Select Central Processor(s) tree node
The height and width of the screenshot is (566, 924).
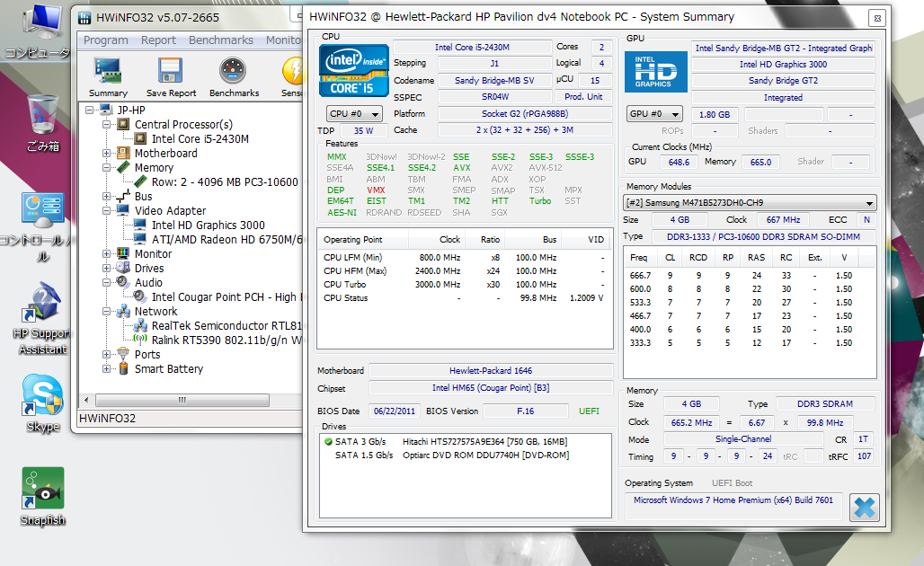[x=183, y=124]
